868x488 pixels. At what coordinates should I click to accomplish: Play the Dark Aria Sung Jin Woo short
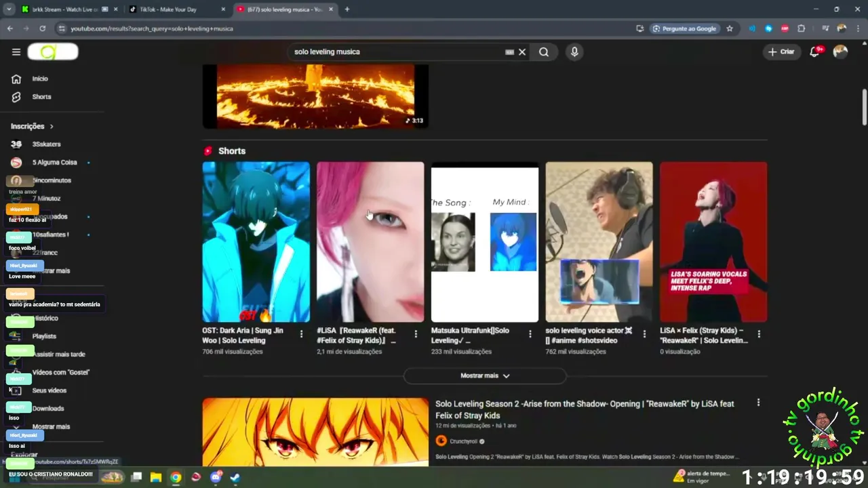pos(256,242)
